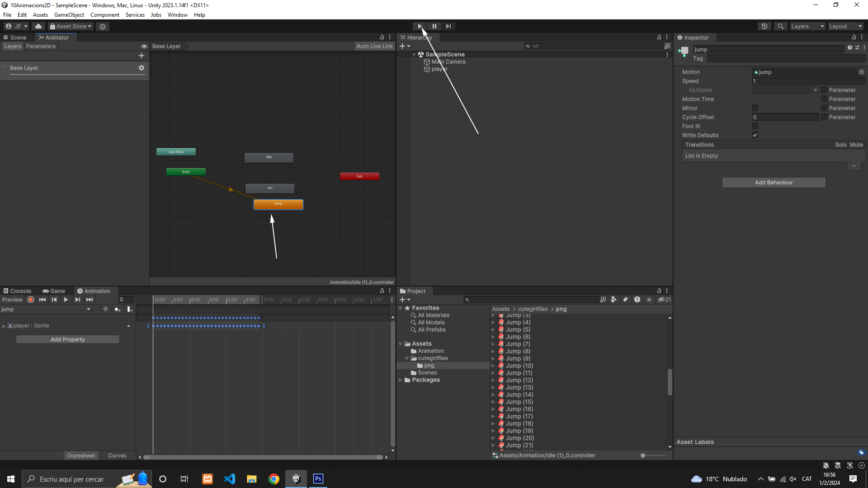Open the Base Layer settings gear

point(142,68)
